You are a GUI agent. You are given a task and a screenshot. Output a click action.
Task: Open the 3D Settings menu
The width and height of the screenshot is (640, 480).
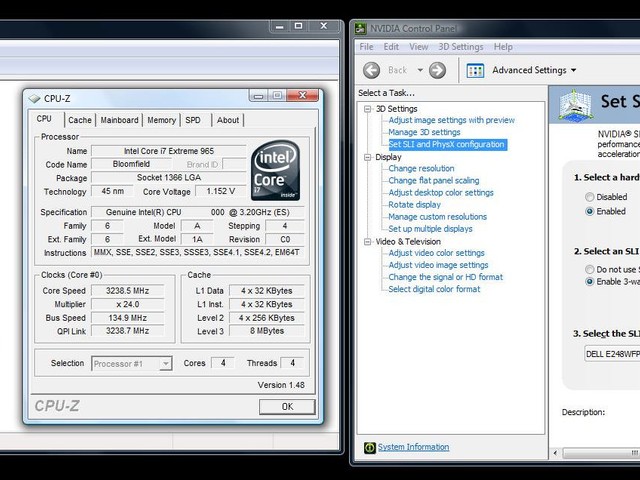(x=460, y=47)
